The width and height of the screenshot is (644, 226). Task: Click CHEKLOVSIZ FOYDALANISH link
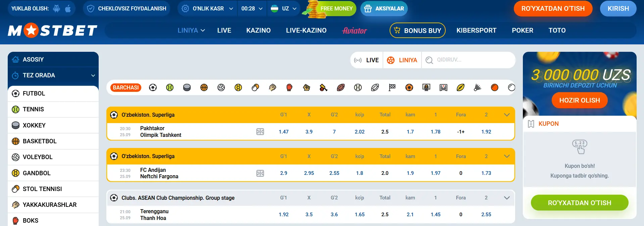pos(127,8)
